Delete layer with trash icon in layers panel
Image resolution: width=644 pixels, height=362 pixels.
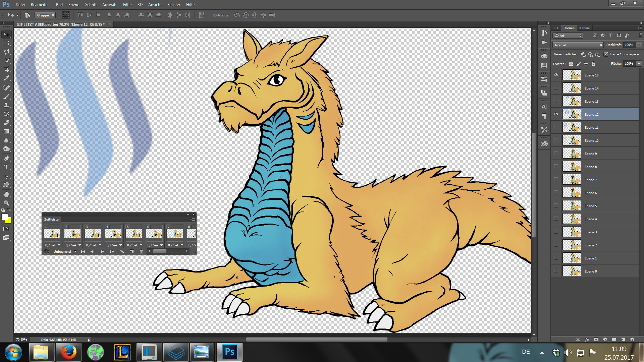pos(632,340)
